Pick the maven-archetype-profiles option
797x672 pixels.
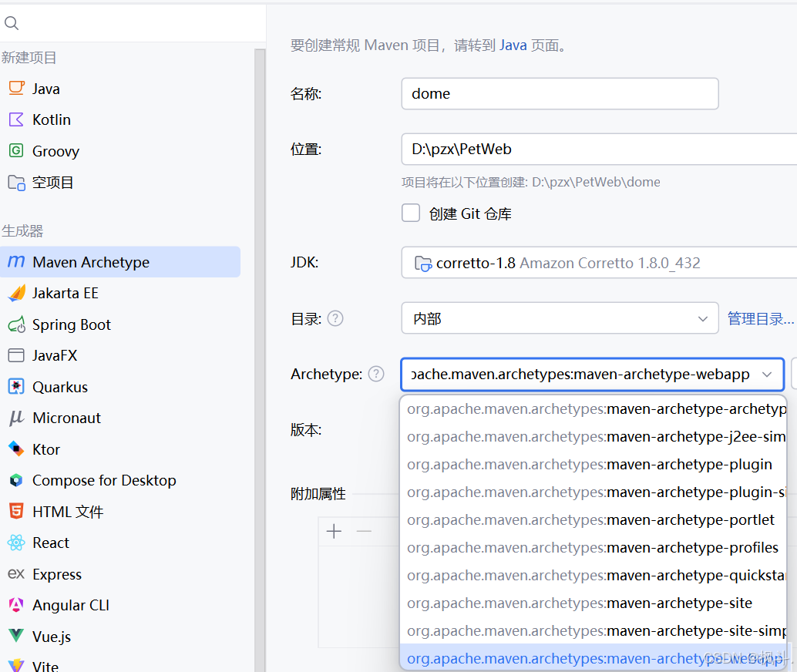coord(594,547)
